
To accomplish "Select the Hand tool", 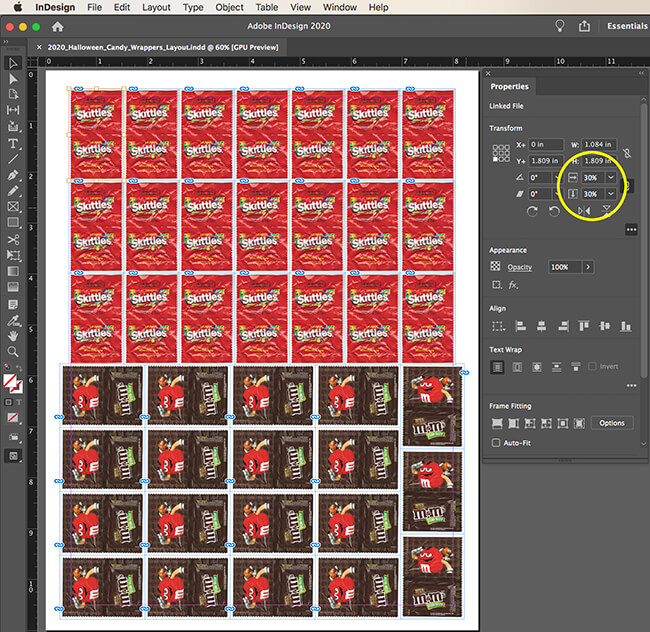I will click(13, 336).
